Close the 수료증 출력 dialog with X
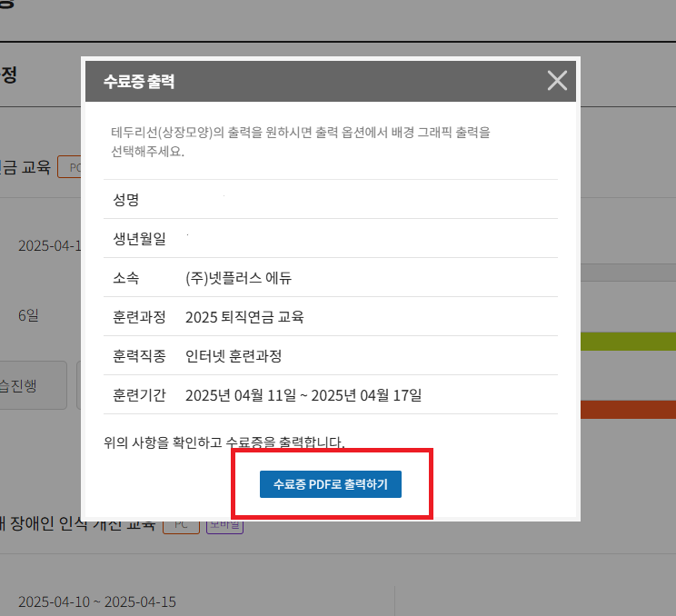Screen dimensions: 676x616 coord(557,81)
